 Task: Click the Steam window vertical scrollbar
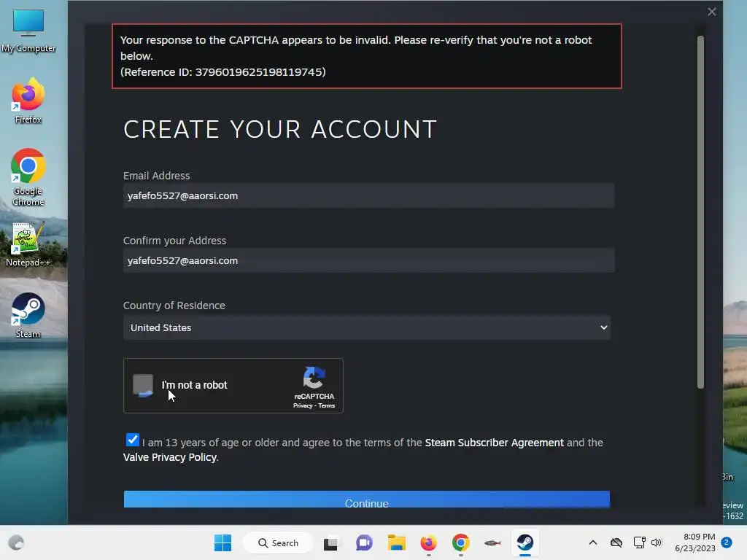(700, 212)
